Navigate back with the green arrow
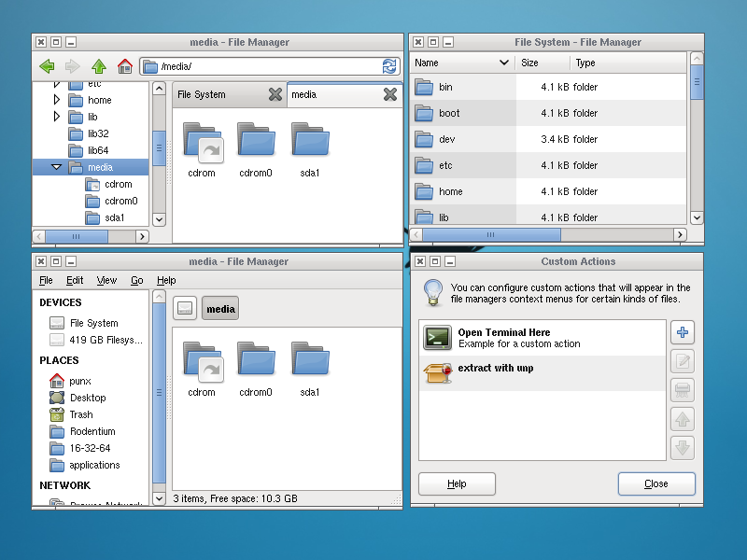The width and height of the screenshot is (747, 560). (x=45, y=66)
